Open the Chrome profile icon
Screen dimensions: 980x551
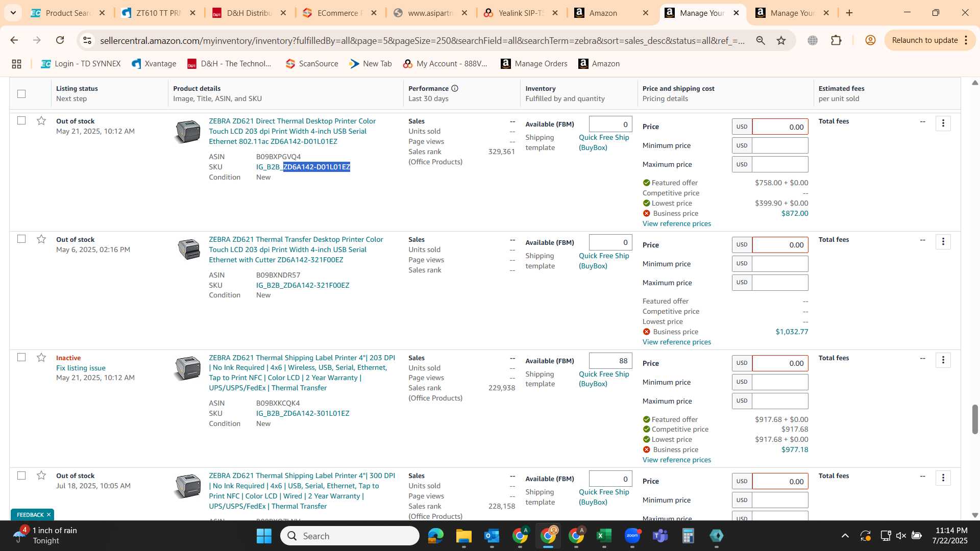pos(870,40)
